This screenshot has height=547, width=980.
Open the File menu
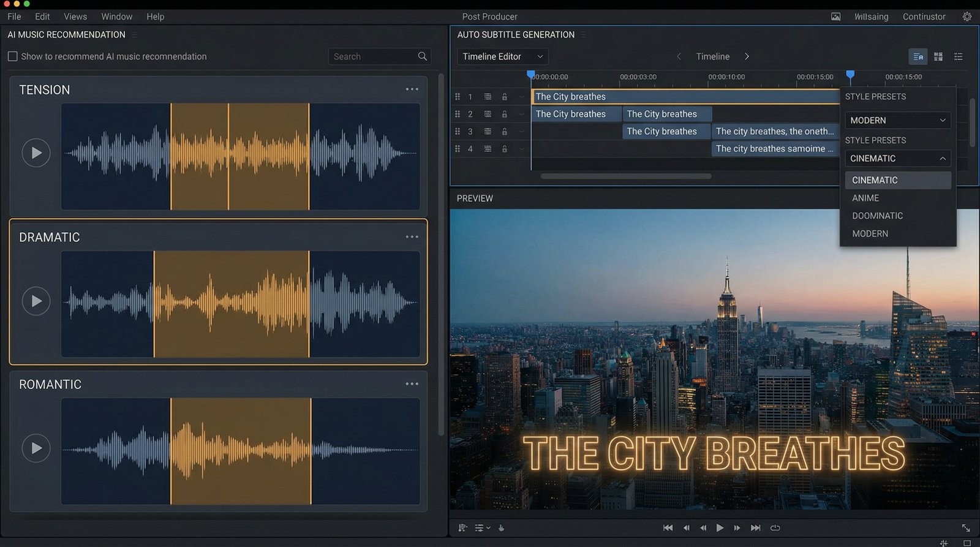[14, 17]
